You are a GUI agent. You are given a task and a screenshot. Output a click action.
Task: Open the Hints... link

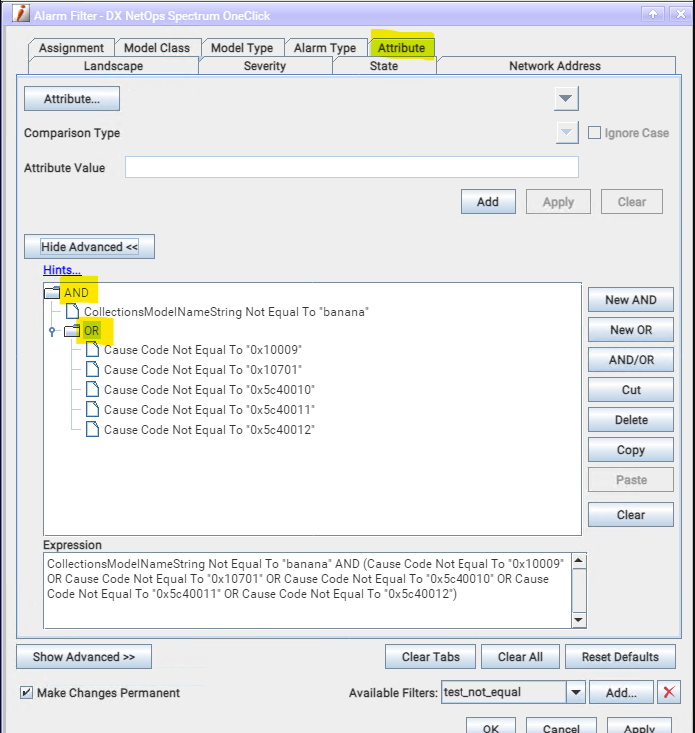coord(62,270)
